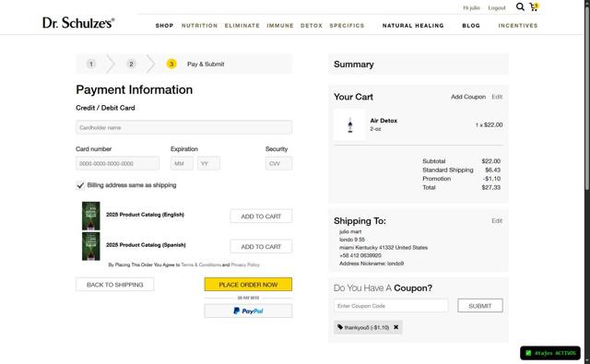The image size is (590, 364).
Task: Click the Address Nickname: londo9 text
Action: pyautogui.click(x=372, y=264)
